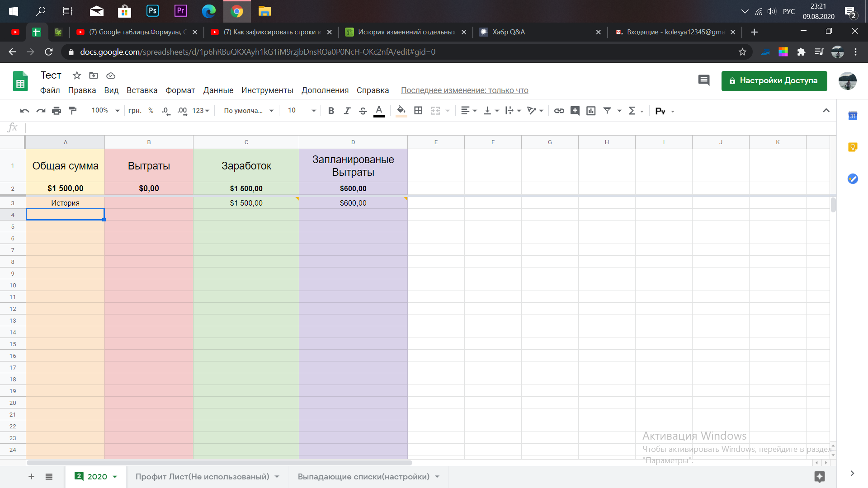The height and width of the screenshot is (488, 868).
Task: Select the paint format roller tool
Action: (x=72, y=111)
